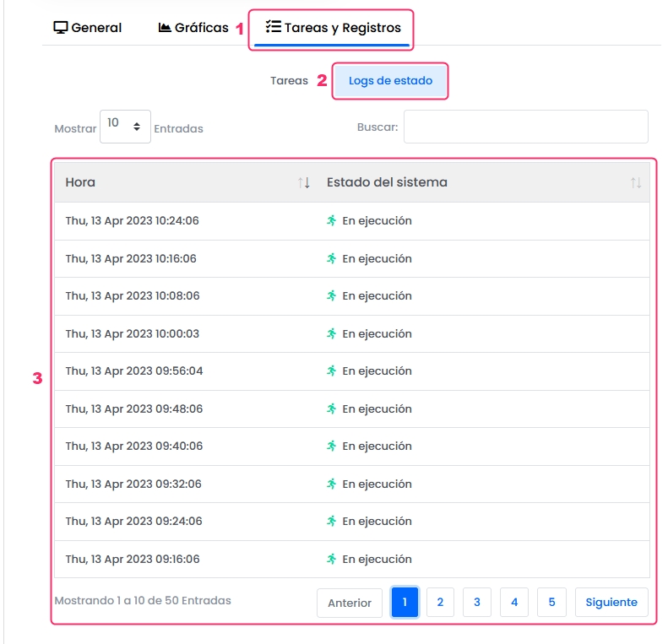Go to page 3 of logs
Image resolution: width=668 pixels, height=644 pixels.
[x=477, y=603]
